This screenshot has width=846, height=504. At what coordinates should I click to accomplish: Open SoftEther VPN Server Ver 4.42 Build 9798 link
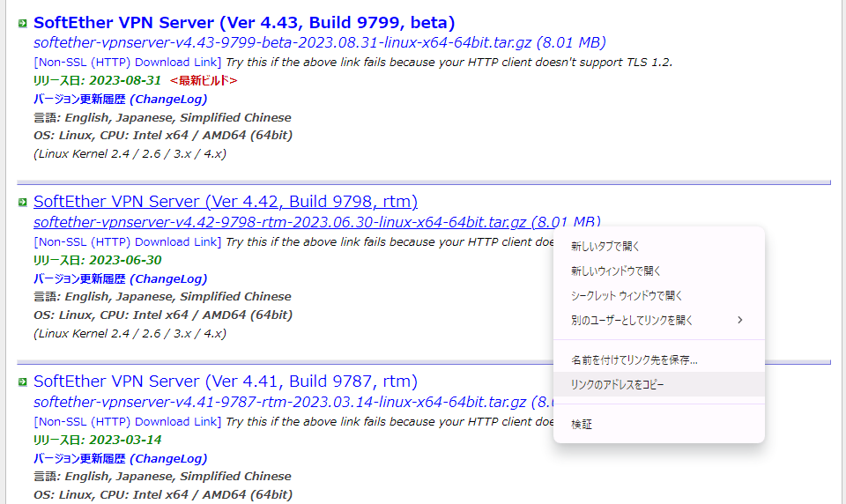(x=226, y=202)
